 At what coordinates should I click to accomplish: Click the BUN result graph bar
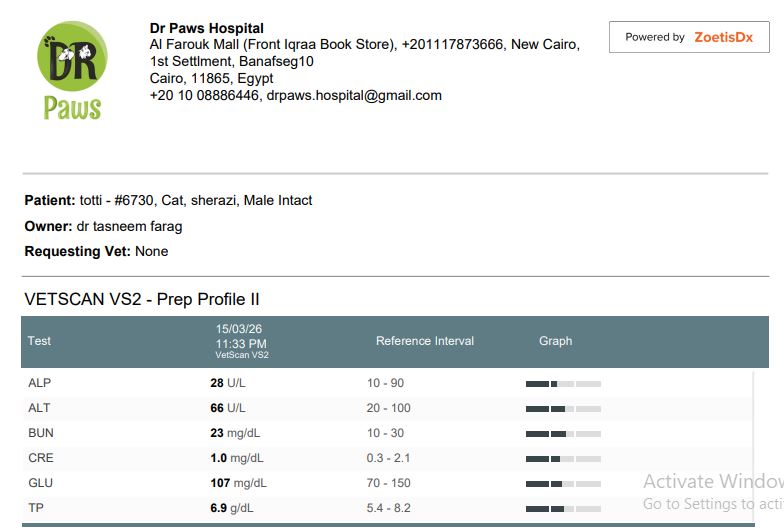(x=563, y=434)
